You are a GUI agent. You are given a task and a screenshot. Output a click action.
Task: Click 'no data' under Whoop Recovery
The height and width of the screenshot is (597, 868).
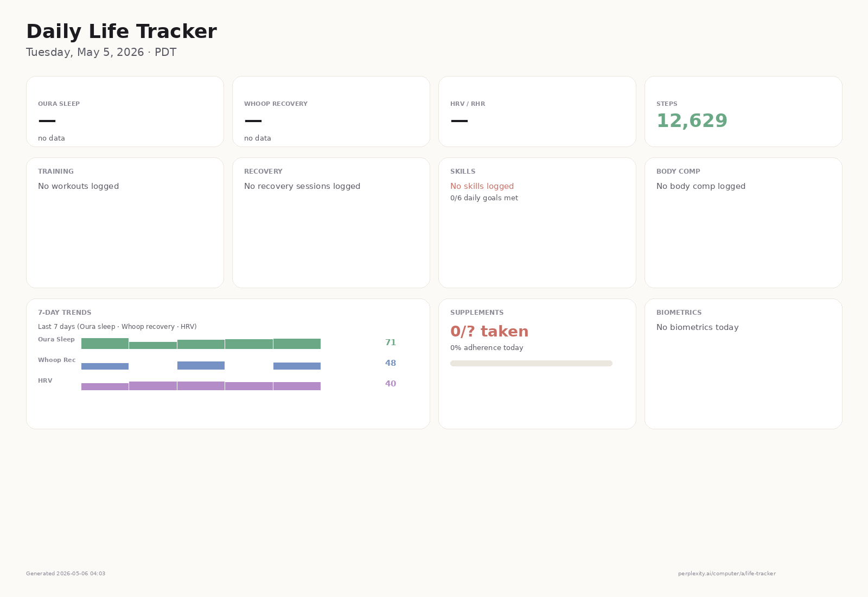point(258,138)
